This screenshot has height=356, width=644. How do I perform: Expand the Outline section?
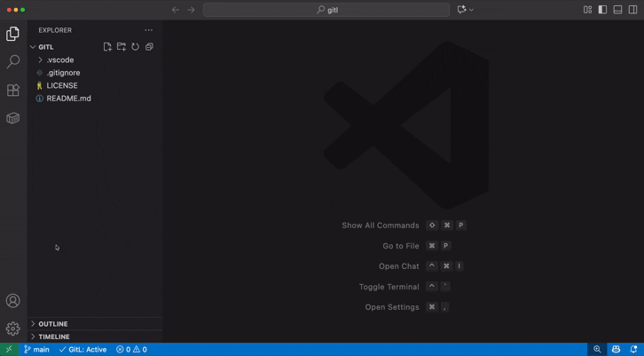click(x=52, y=324)
